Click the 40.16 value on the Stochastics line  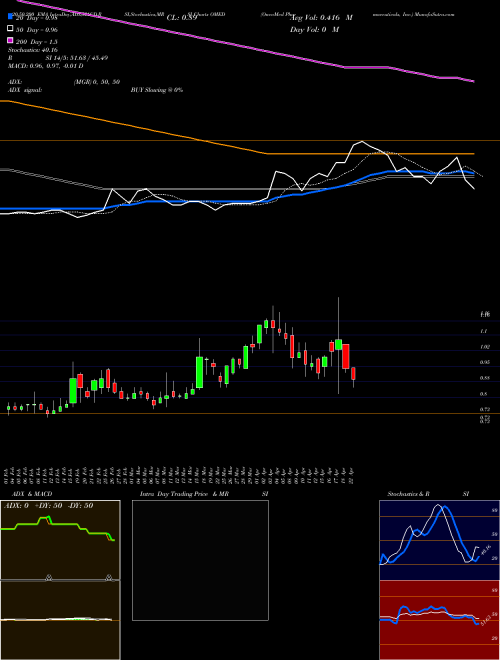click(485, 551)
